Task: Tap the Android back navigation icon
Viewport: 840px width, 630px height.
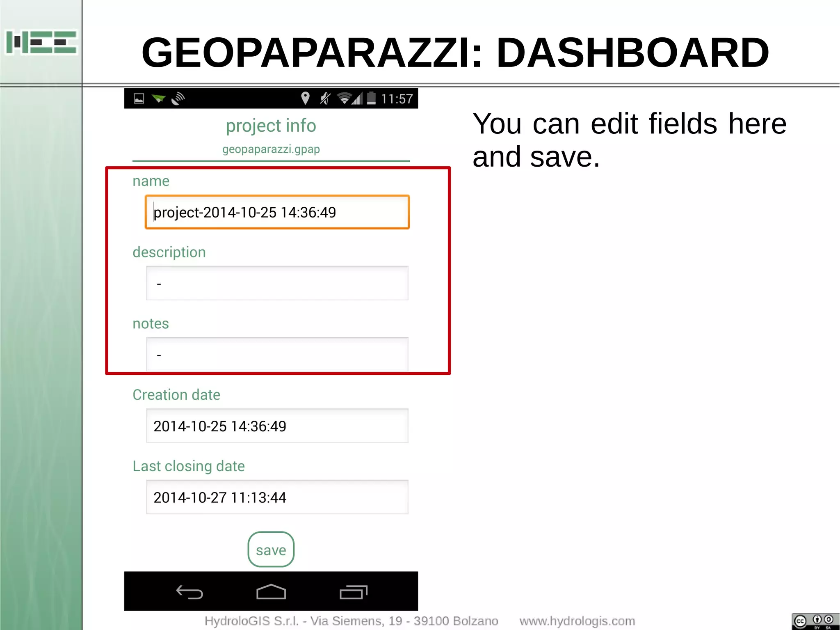Action: [x=189, y=592]
